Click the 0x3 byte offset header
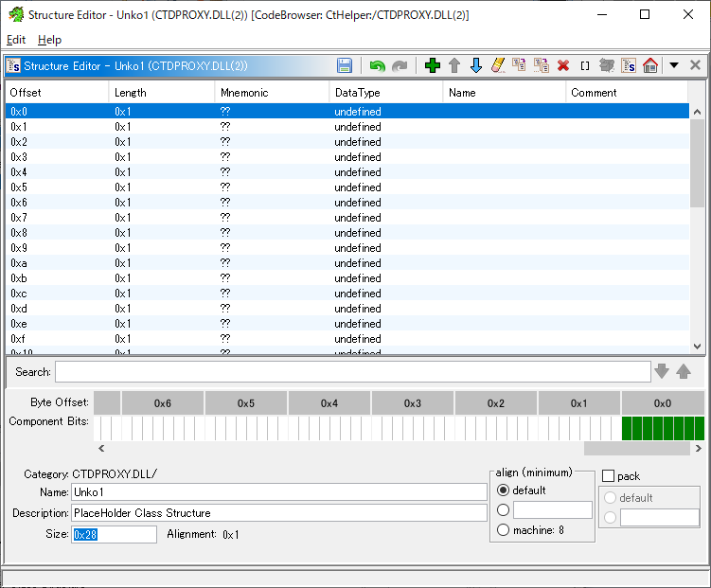Viewport: 711px width, 588px height. click(x=413, y=403)
